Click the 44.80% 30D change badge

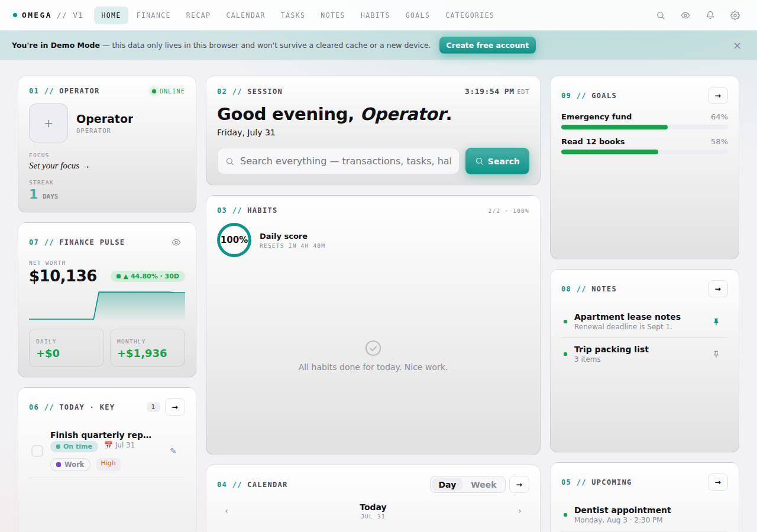click(148, 276)
